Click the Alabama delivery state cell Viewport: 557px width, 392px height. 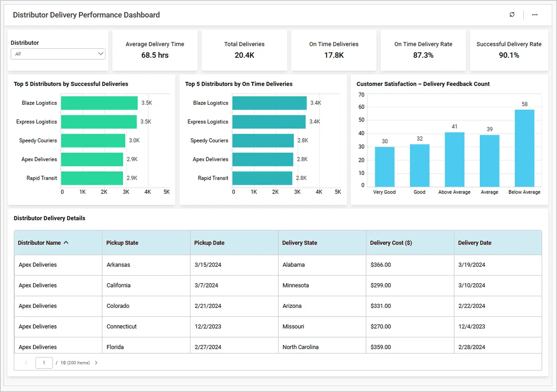click(x=322, y=265)
